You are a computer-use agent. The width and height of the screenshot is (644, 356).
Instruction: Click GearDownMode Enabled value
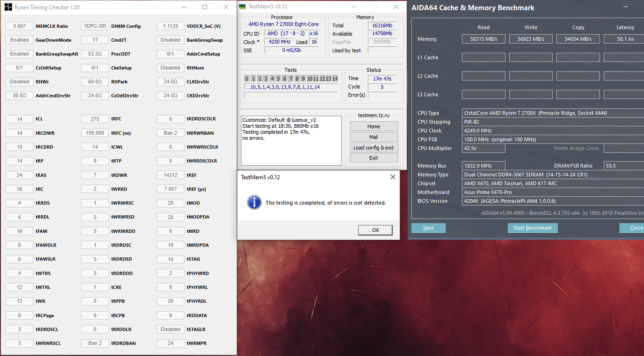(x=20, y=40)
